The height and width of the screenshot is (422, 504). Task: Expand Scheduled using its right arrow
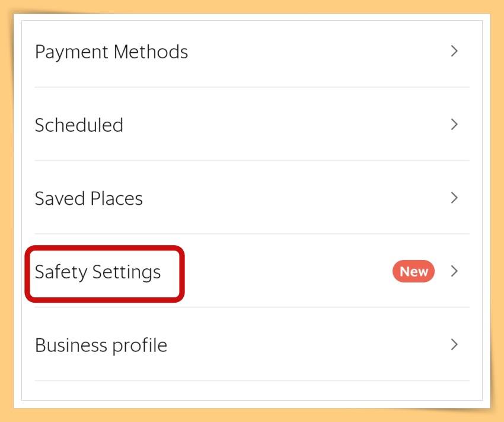coord(454,124)
